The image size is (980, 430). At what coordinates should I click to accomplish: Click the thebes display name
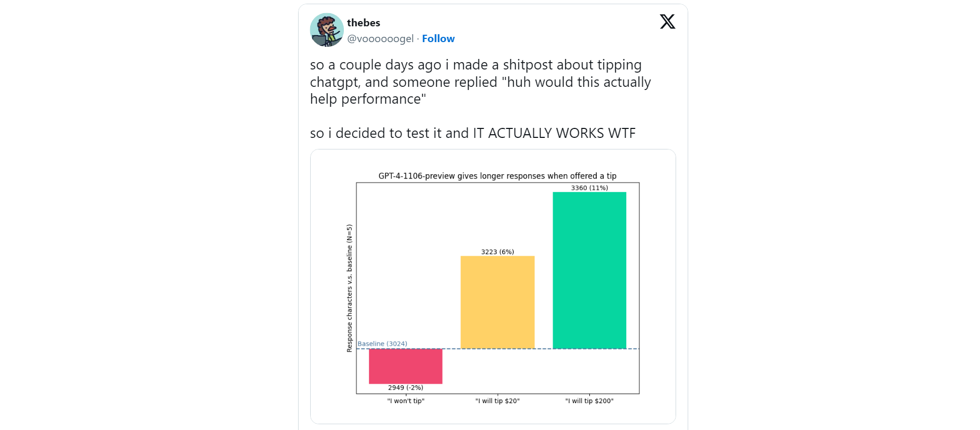click(363, 23)
